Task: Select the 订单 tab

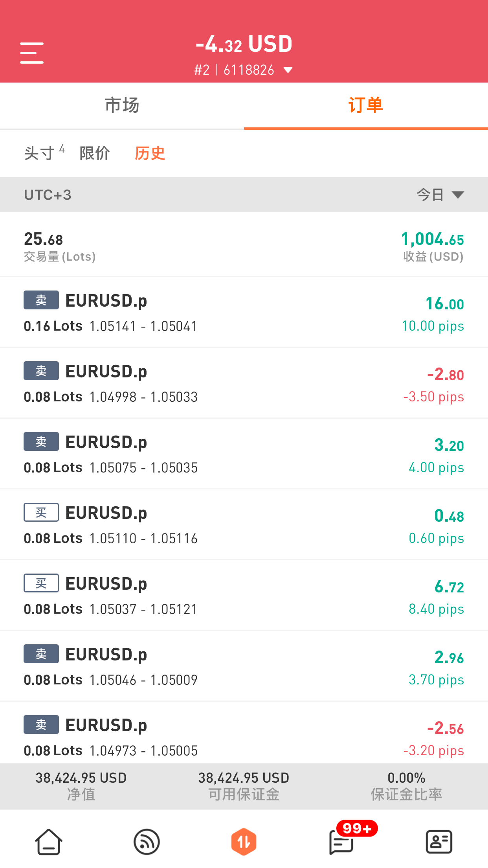Action: (x=366, y=105)
